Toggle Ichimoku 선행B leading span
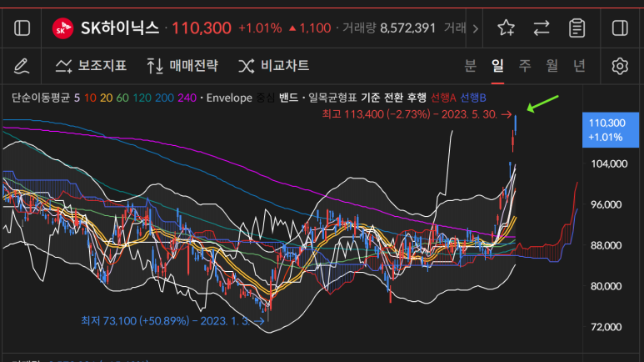This screenshot has height=362, width=644. [x=472, y=98]
